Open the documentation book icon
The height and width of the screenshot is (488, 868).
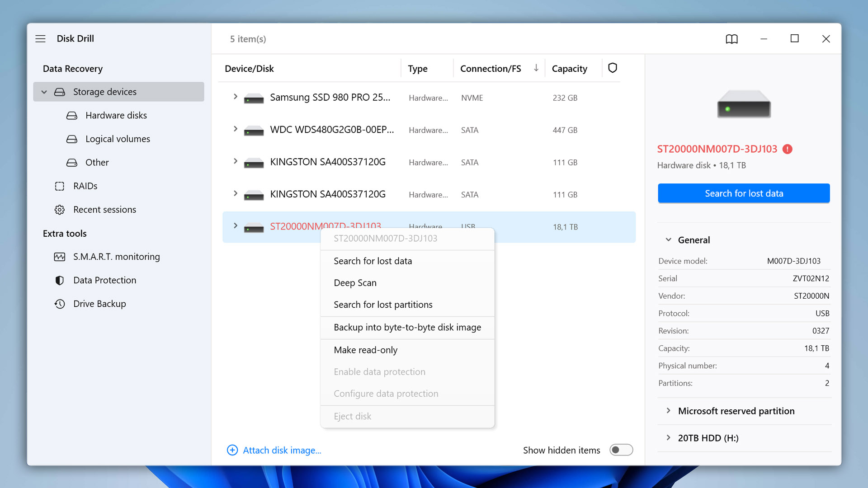[732, 39]
